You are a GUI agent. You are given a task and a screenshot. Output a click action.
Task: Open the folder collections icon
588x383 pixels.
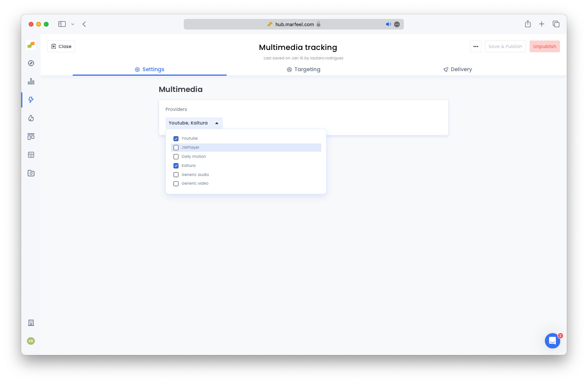[31, 173]
